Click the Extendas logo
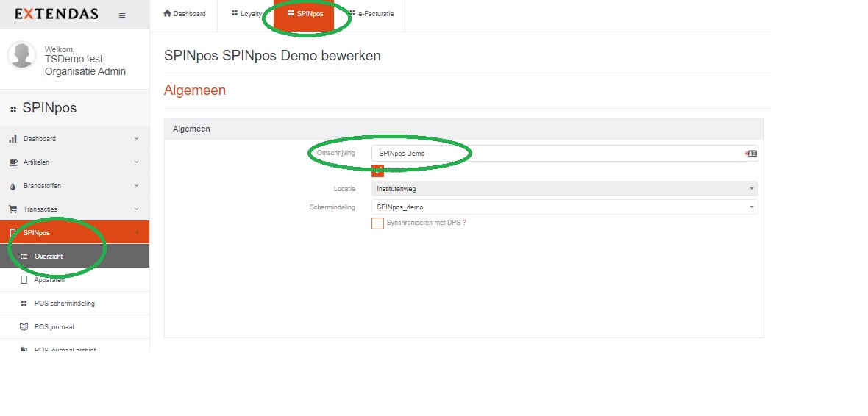Viewport: 868px width, 416px height. 56,15
